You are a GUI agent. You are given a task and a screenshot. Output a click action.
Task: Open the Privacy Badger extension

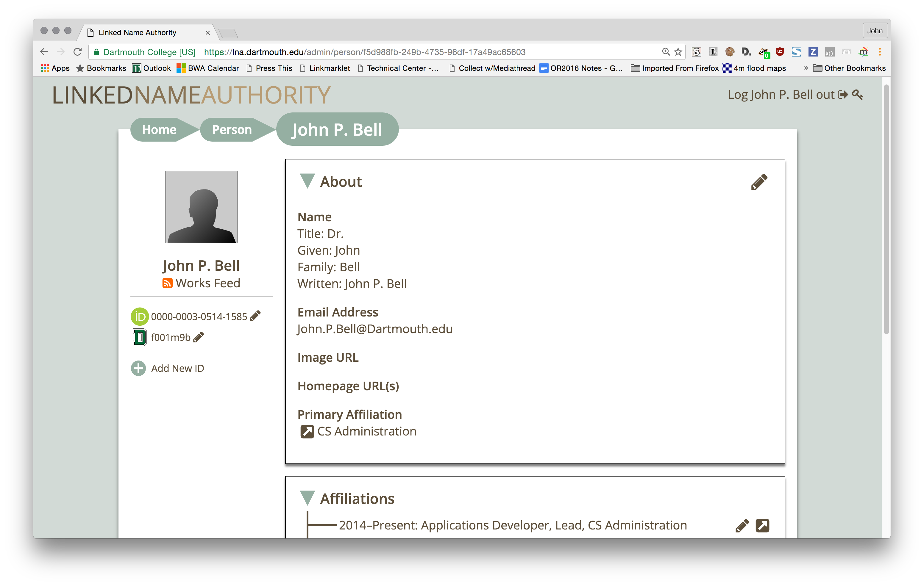point(764,53)
